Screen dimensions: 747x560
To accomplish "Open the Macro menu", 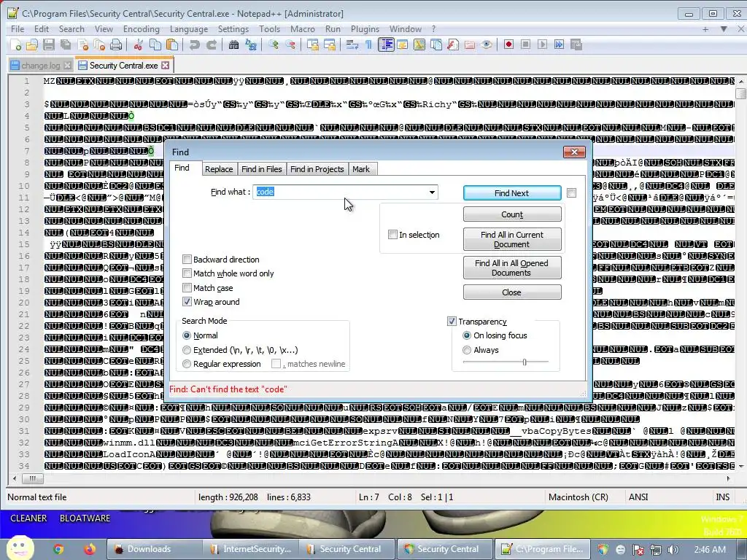I will (x=303, y=29).
